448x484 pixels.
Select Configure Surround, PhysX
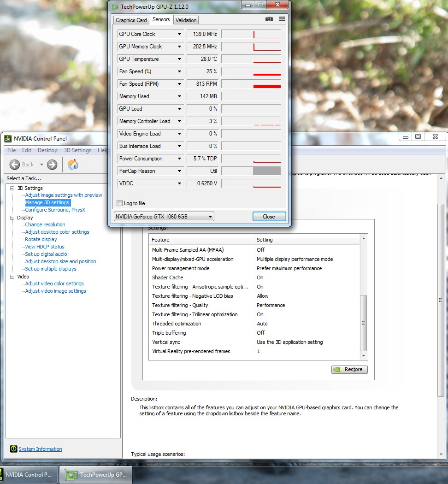(55, 210)
